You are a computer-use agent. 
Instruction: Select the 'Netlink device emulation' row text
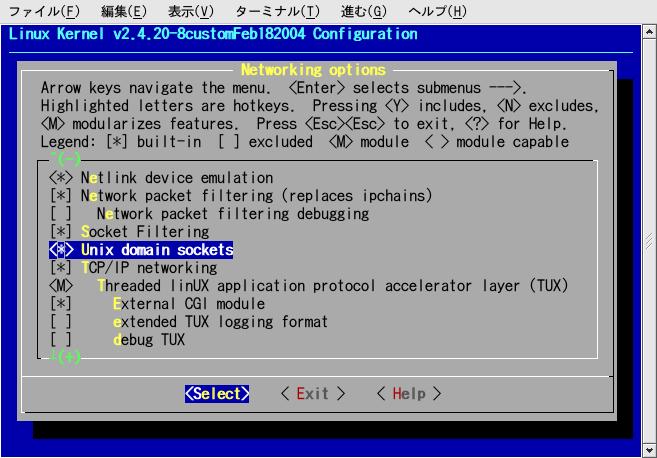pos(177,178)
